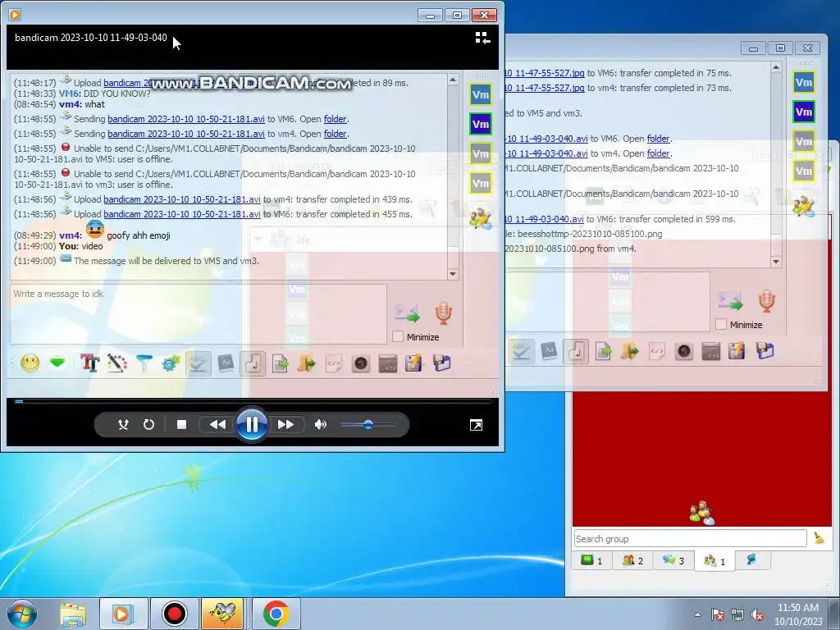Click the dark window icon in the rear chat toolbar
The height and width of the screenshot is (630, 840).
tap(711, 351)
